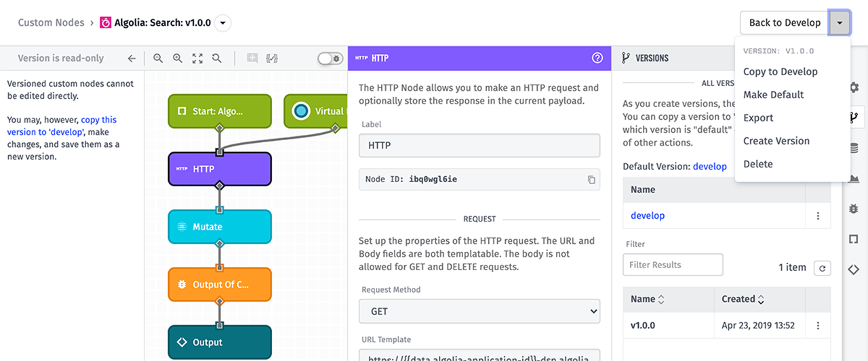Open the storage database tab in the sidebar
The image size is (868, 361).
854,148
